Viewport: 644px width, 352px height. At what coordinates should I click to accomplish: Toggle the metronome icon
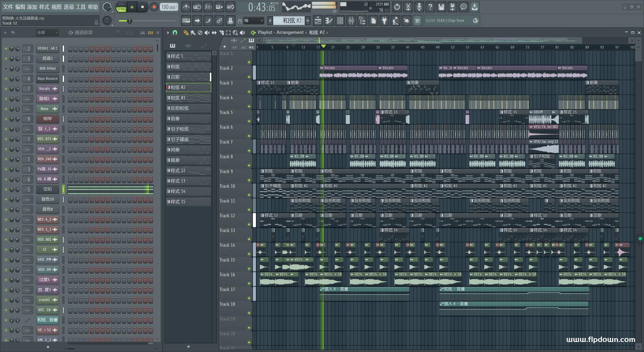186,7
